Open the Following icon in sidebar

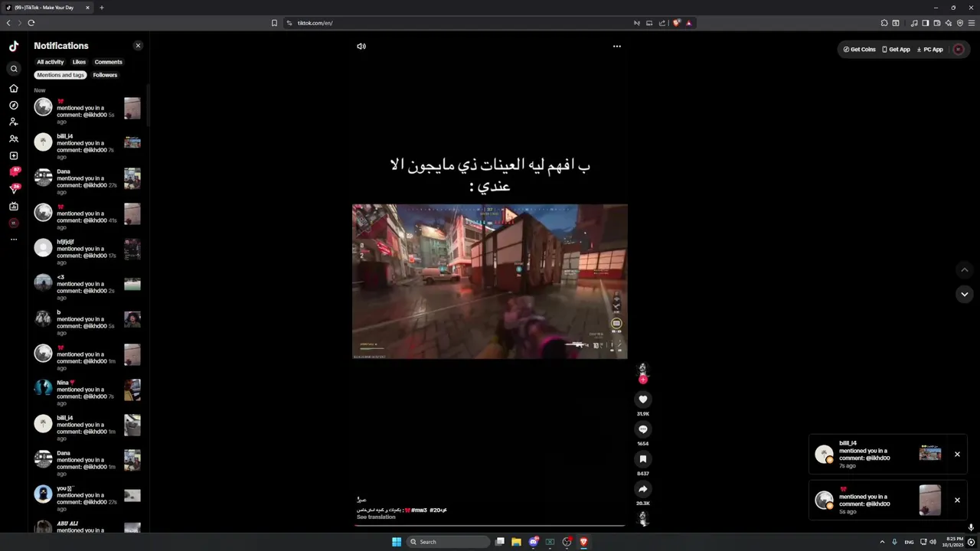[14, 122]
